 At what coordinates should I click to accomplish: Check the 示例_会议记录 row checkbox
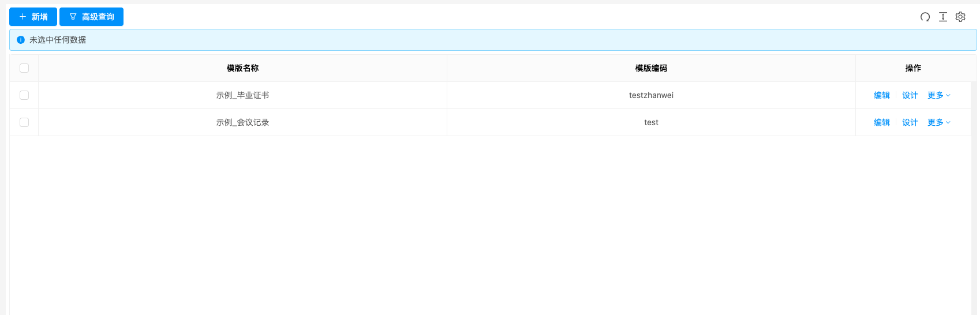coord(24,122)
